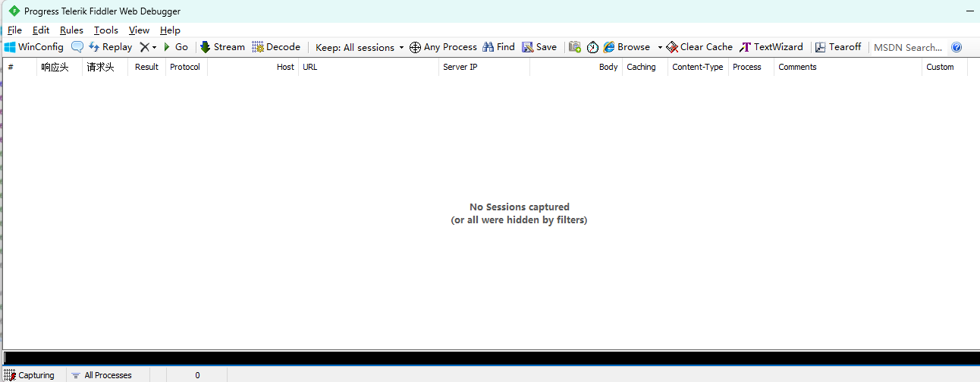Sort sessions by Body column
Screen dimensions: 980x382
[x=576, y=67]
